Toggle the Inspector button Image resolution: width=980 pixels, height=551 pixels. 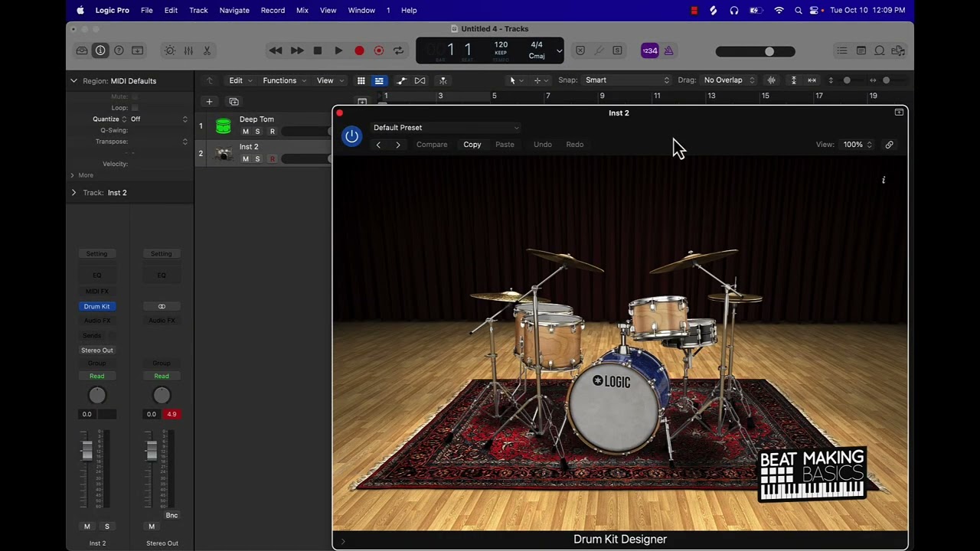(100, 51)
